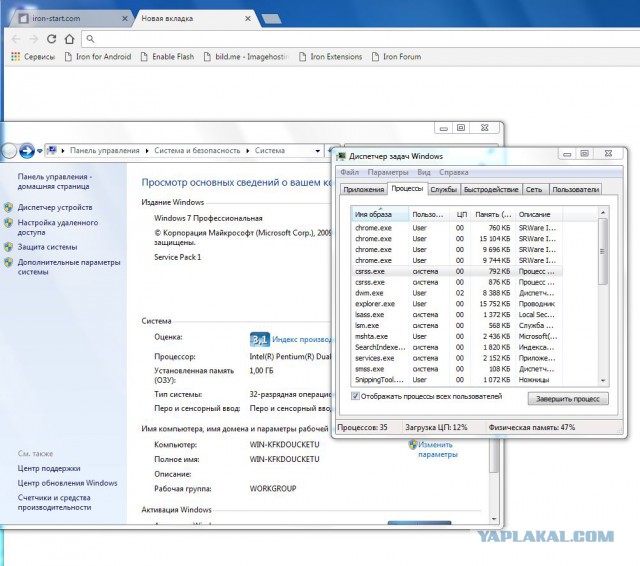Go back in Control Panel window
The image size is (640, 566).
[x=8, y=151]
